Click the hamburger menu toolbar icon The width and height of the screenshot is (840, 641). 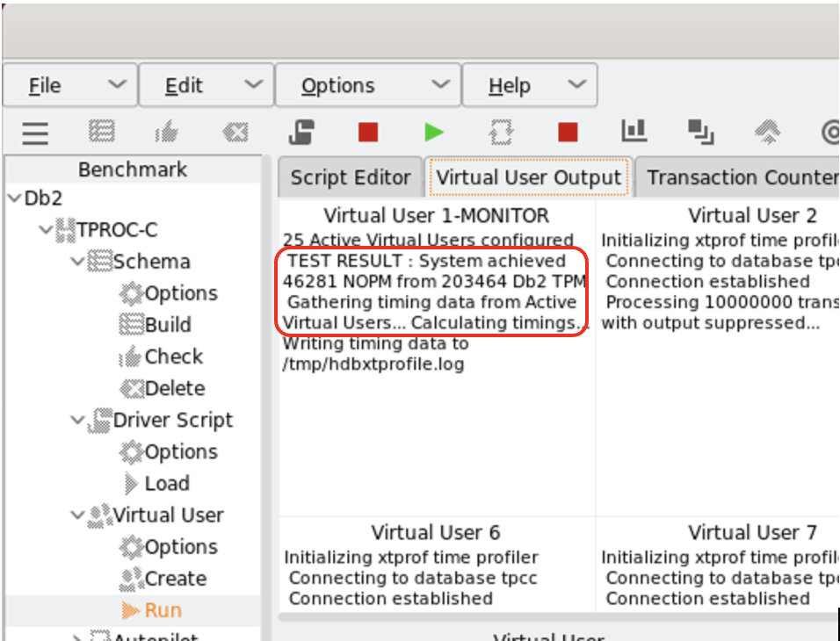click(x=35, y=133)
